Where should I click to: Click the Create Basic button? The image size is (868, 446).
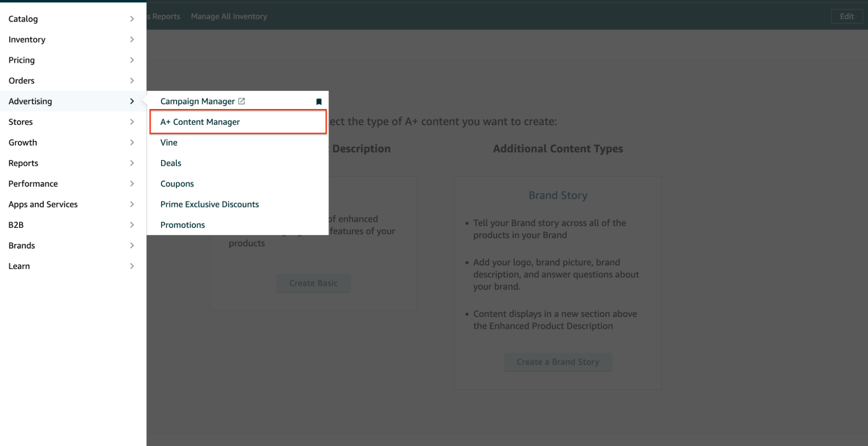point(313,283)
